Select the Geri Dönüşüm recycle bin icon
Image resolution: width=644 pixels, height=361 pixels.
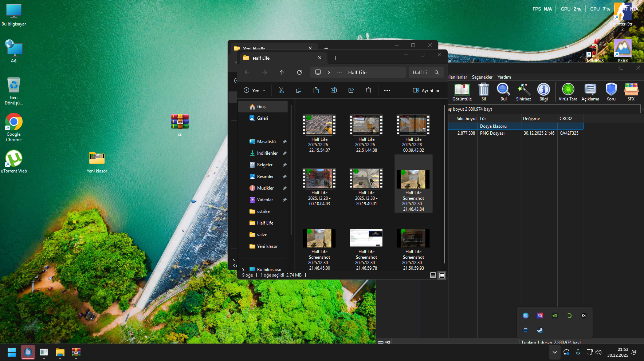[x=14, y=91]
